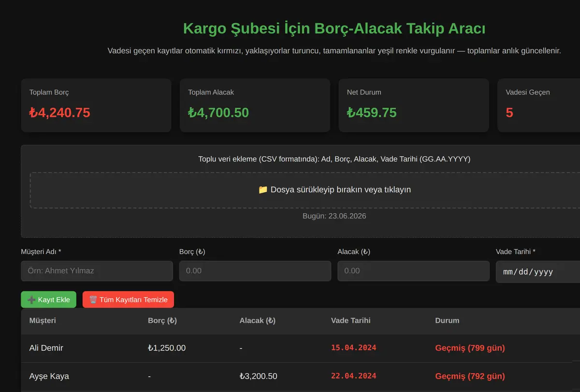
Task: Select the Ali Demir customer cell
Action: (x=46, y=348)
